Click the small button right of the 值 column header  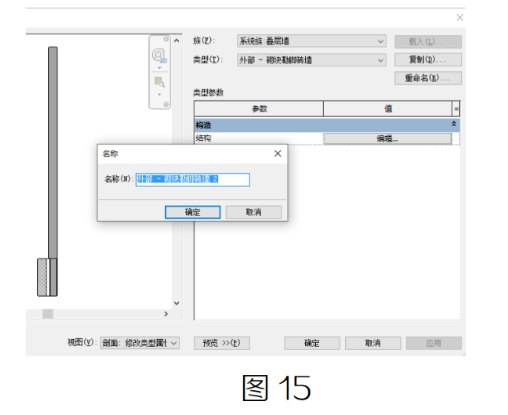tap(456, 109)
